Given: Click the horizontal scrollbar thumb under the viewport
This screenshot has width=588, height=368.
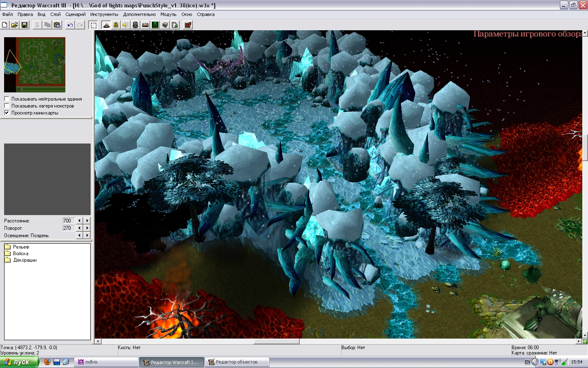Looking at the screenshot, I should pos(276,341).
